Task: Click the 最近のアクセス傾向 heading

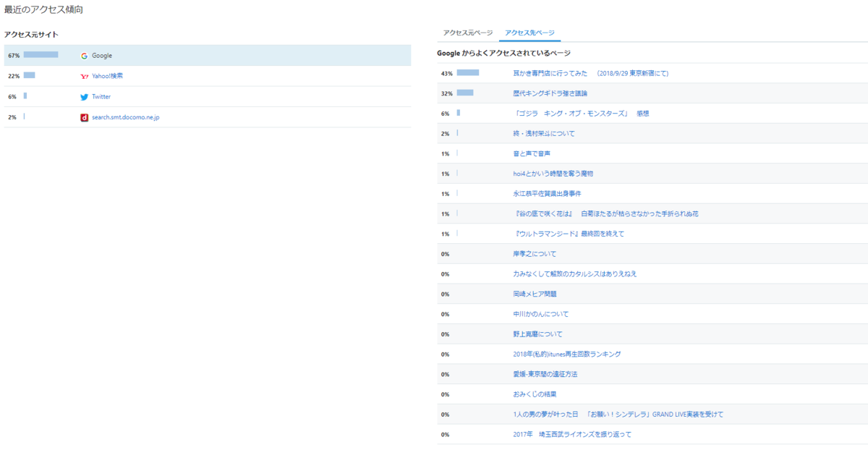Action: tap(43, 9)
